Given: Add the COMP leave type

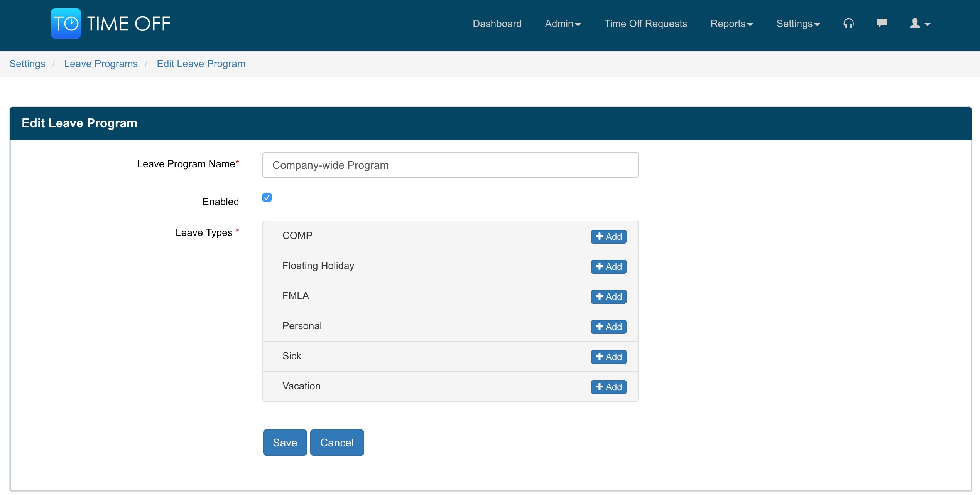Looking at the screenshot, I should [x=608, y=236].
